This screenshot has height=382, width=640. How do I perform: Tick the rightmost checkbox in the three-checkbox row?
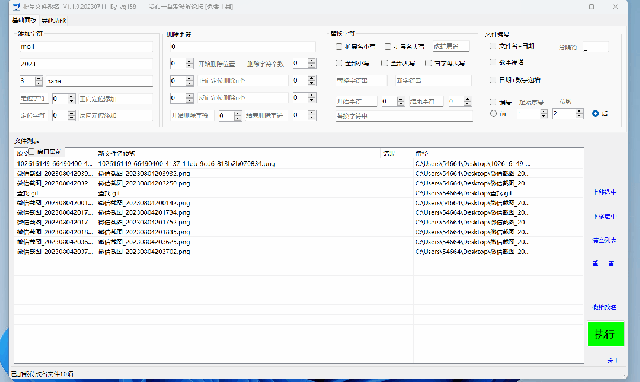click(x=428, y=63)
